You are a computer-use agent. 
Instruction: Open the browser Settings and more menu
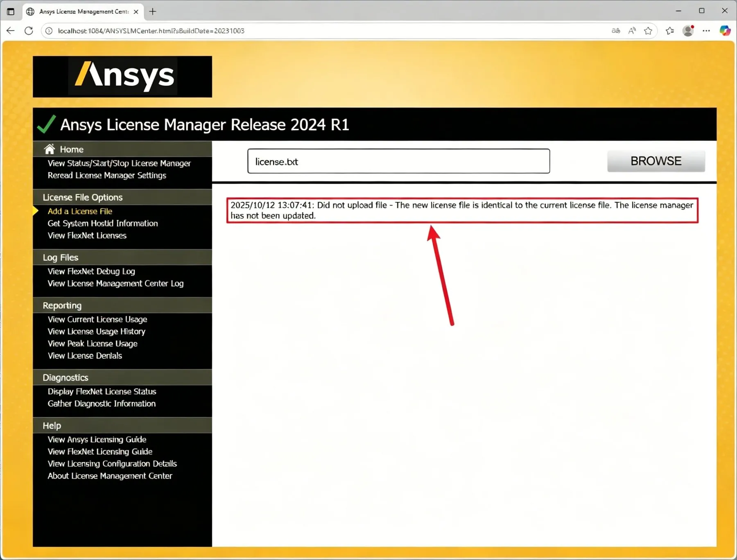tap(706, 31)
